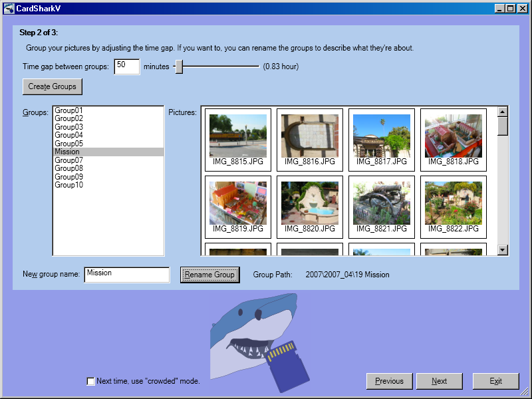Image resolution: width=532 pixels, height=399 pixels.
Task: Click into the New group name field
Action: pos(127,275)
